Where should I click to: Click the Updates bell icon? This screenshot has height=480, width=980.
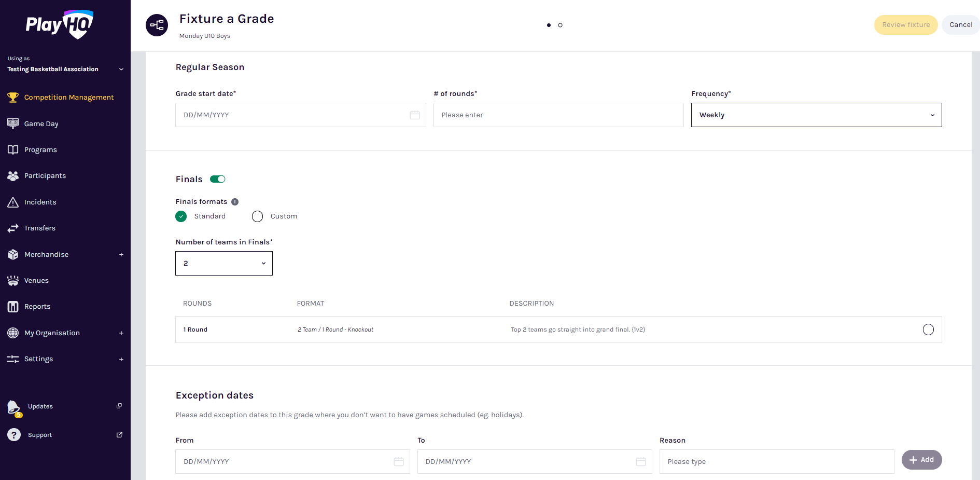coord(14,407)
